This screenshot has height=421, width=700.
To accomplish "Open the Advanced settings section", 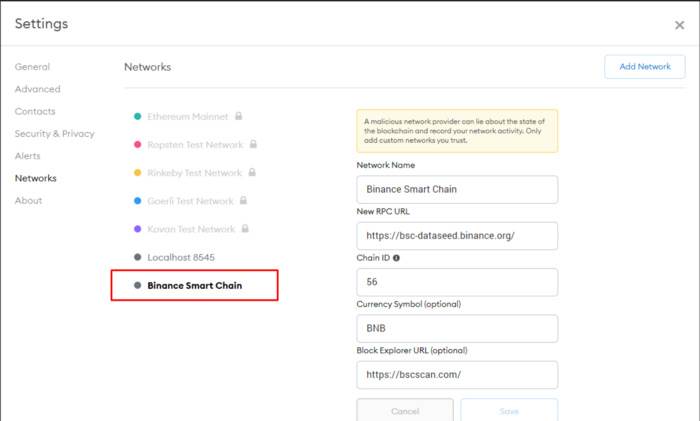I will pyautogui.click(x=38, y=89).
